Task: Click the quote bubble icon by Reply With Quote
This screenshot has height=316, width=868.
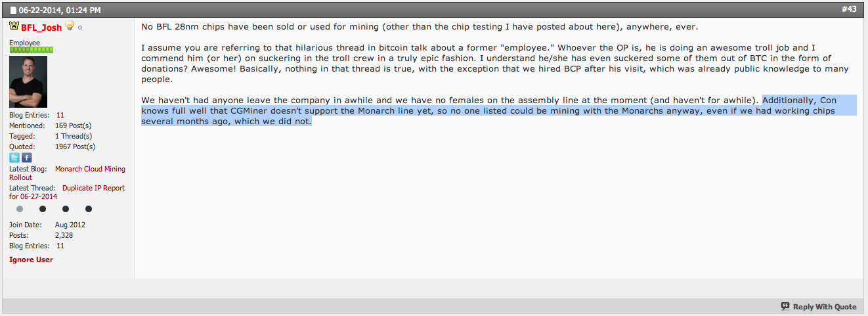Action: 785,307
